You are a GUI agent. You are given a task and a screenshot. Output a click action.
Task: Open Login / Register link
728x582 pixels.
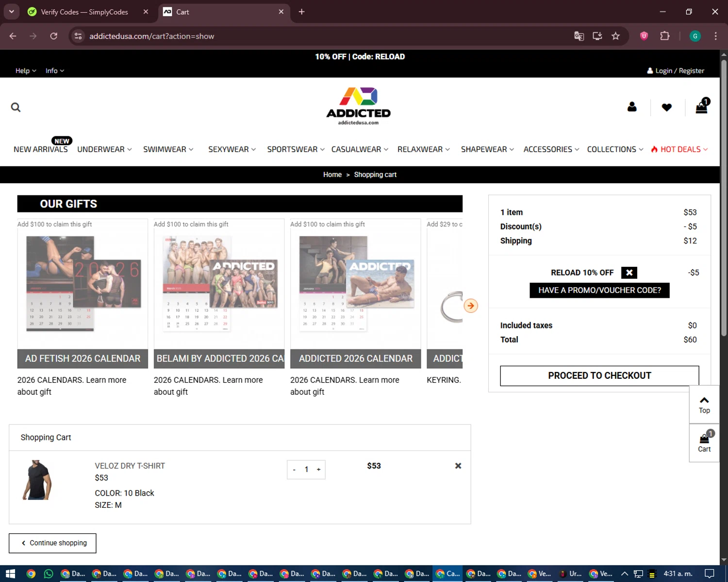pos(676,71)
